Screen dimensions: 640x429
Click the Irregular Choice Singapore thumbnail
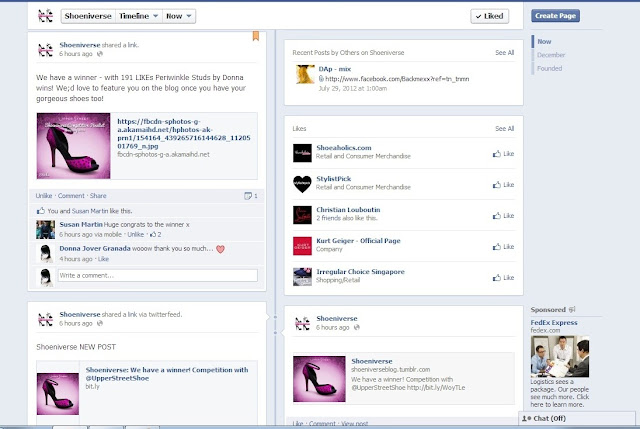pos(302,277)
